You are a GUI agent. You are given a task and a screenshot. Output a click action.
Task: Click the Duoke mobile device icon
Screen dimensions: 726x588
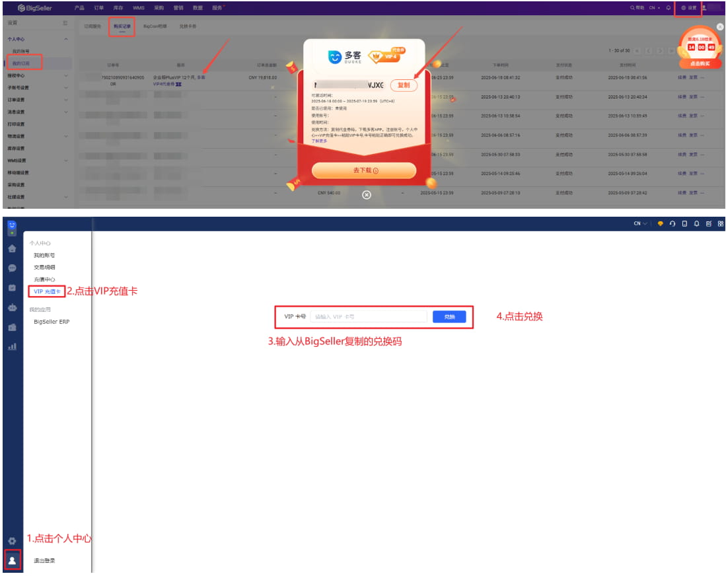point(684,223)
